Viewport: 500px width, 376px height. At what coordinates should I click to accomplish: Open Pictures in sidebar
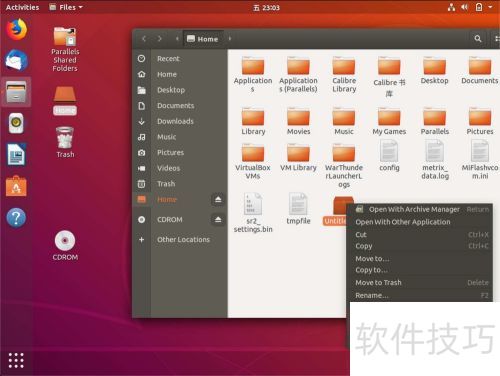tap(180, 153)
